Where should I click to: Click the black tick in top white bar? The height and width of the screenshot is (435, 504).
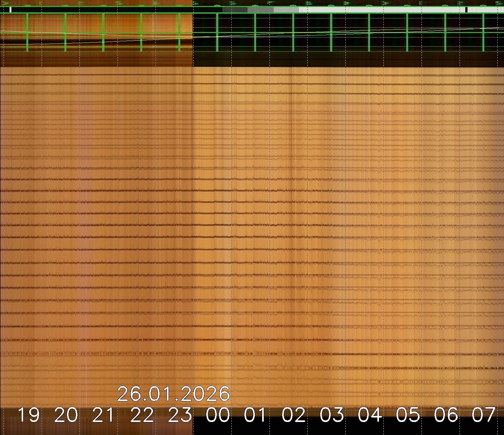tap(466, 10)
